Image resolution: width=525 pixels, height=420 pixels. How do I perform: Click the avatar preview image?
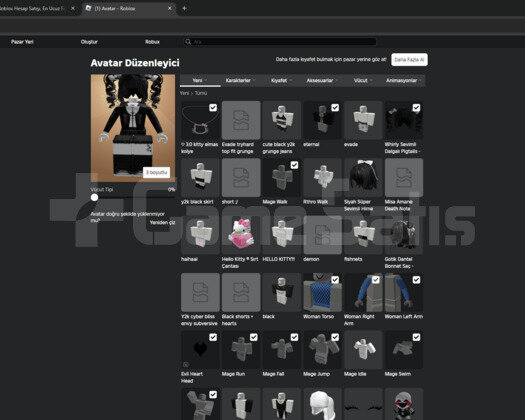pos(133,128)
